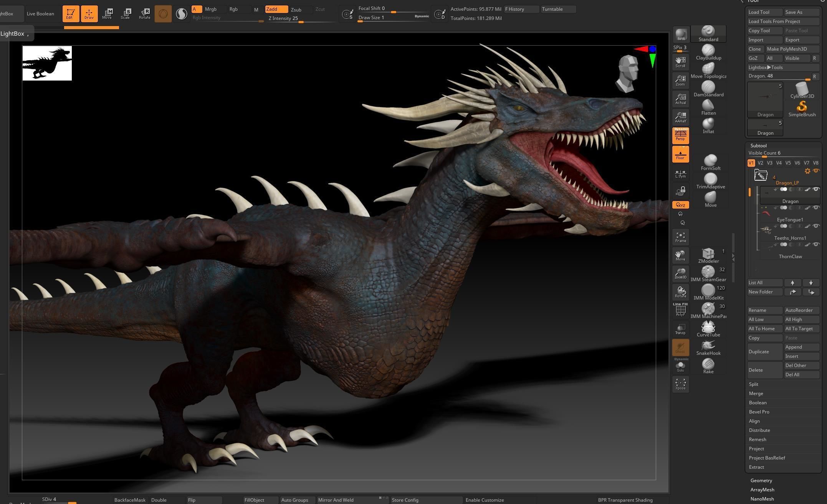Click the dragon silhouette thumbnail
827x504 pixels.
[x=47, y=63]
